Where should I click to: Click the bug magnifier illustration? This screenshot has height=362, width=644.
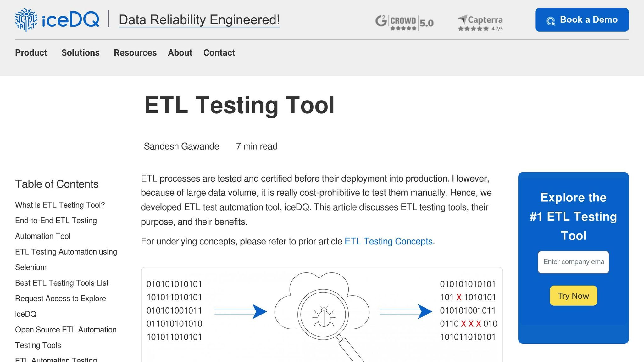point(323,314)
